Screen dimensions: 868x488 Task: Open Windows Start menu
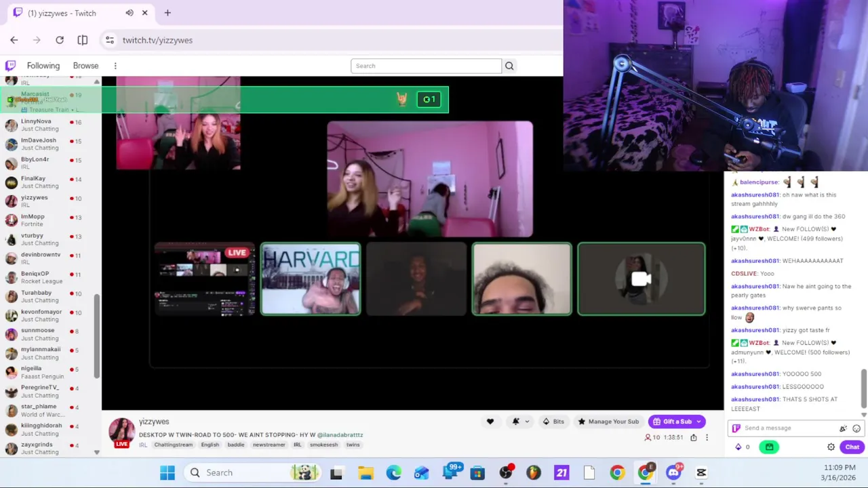167,472
